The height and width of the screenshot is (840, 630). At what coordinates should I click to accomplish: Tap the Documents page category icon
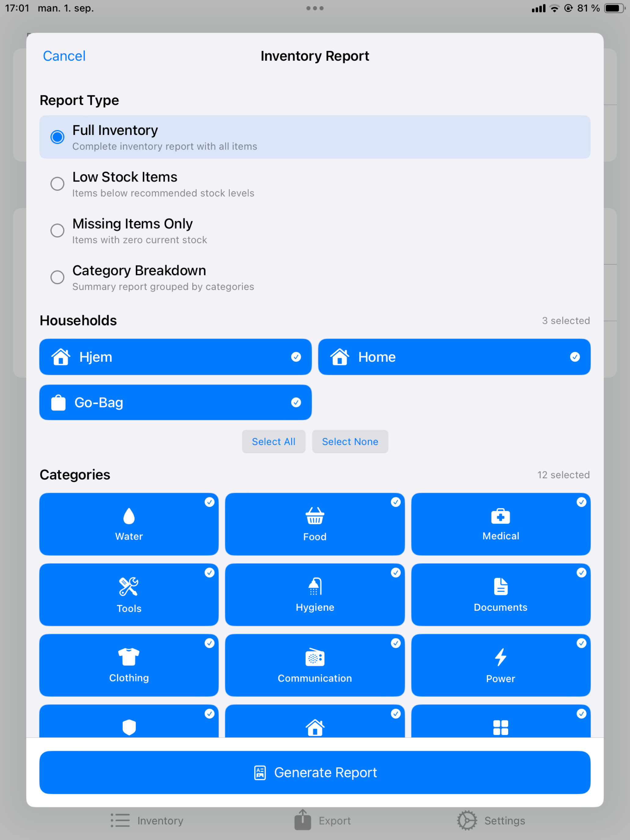point(501,586)
